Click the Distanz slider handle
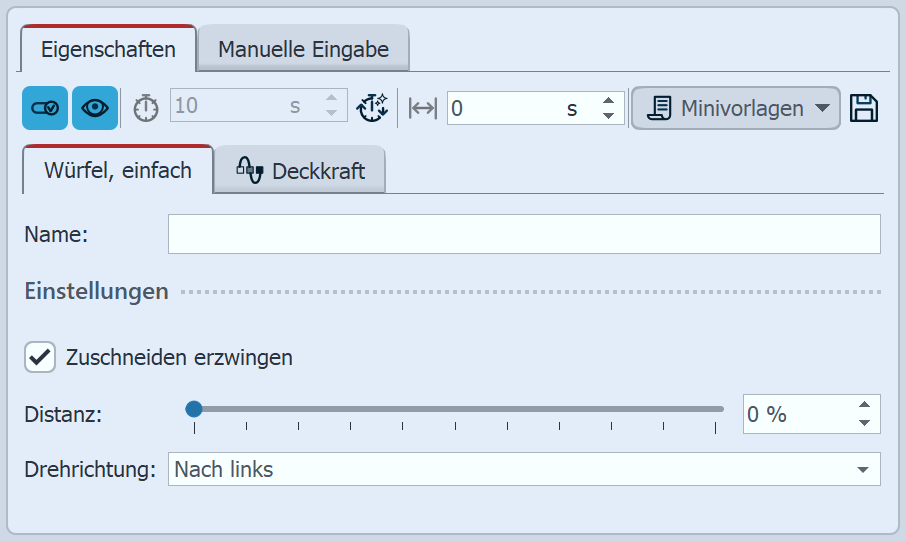This screenshot has width=906, height=541. click(194, 408)
